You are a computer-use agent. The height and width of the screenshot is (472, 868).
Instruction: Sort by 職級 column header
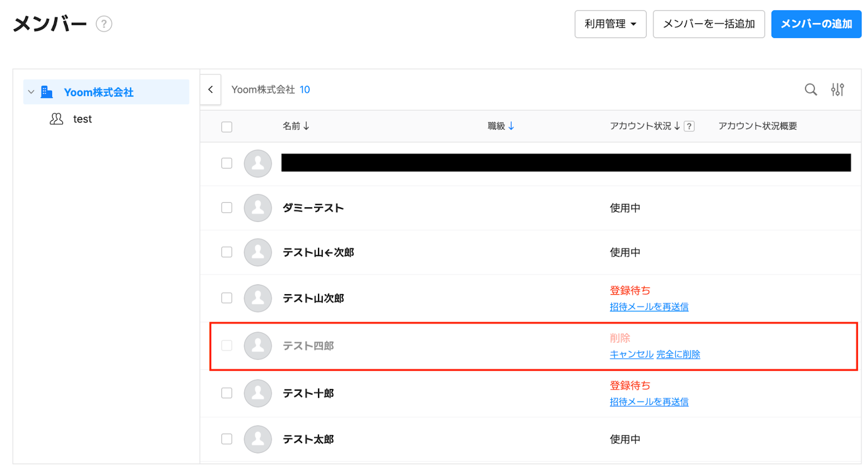[500, 126]
